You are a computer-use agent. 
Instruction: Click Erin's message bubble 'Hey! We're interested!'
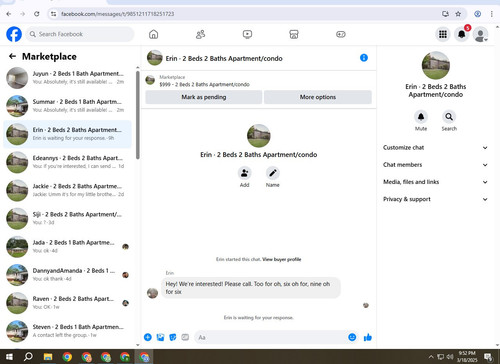pyautogui.click(x=251, y=288)
